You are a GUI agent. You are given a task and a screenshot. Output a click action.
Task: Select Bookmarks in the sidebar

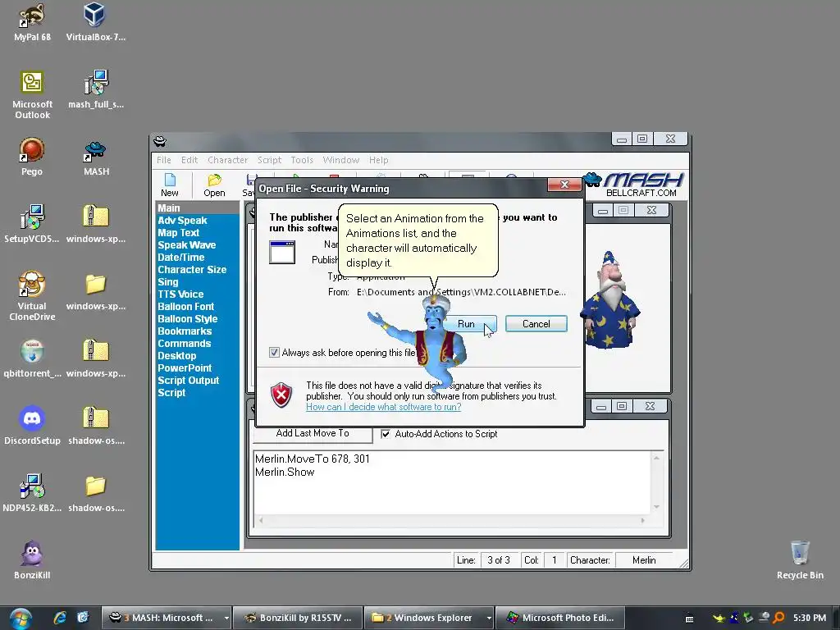tap(185, 331)
